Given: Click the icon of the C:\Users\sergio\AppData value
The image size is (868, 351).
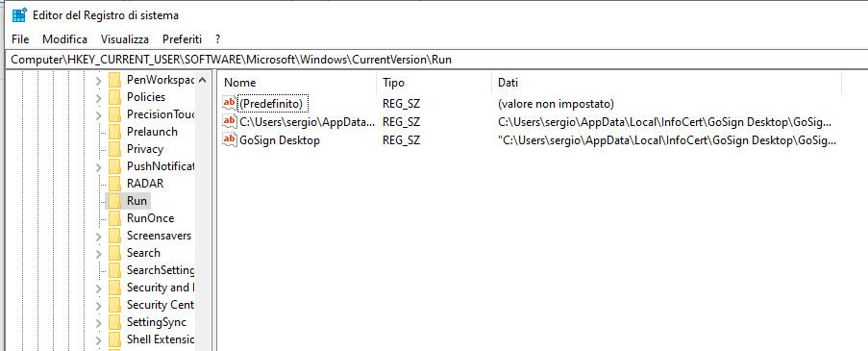Looking at the screenshot, I should pos(229,121).
